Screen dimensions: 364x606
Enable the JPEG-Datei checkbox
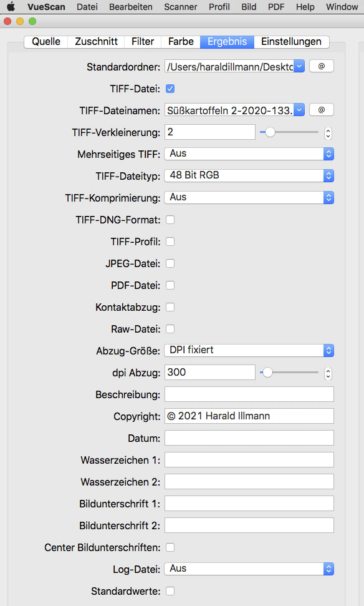[x=170, y=263]
